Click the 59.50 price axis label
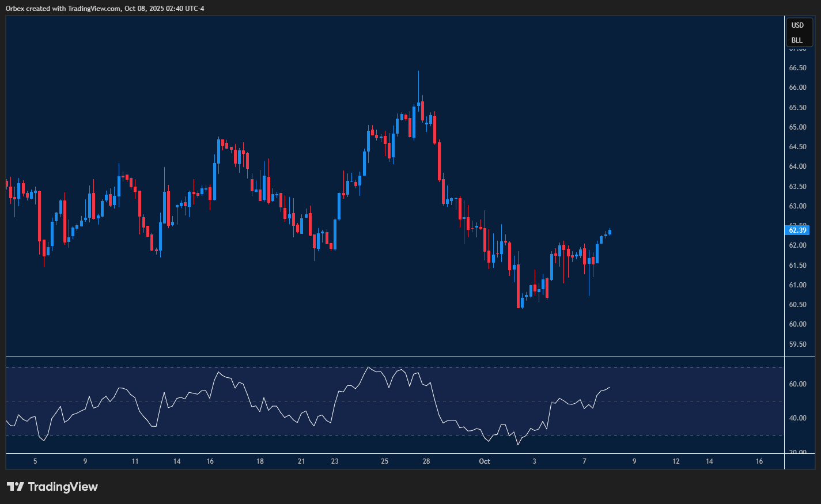 tap(797, 344)
